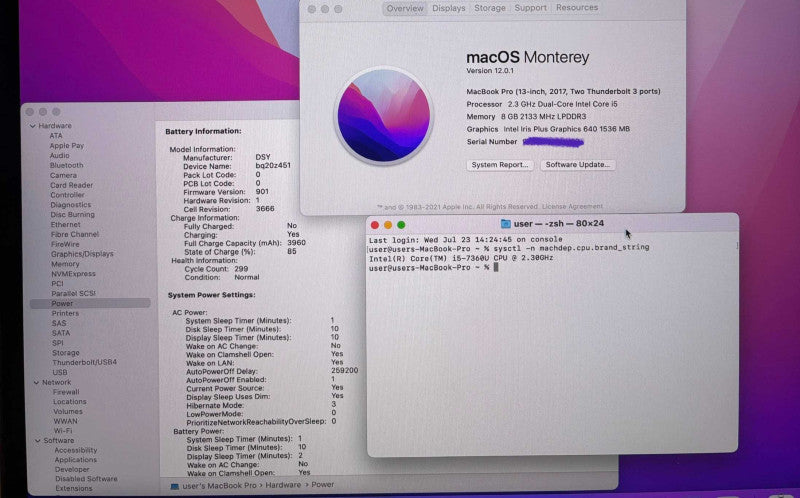Select SATA in the sidebar
800x498 pixels.
coord(61,333)
